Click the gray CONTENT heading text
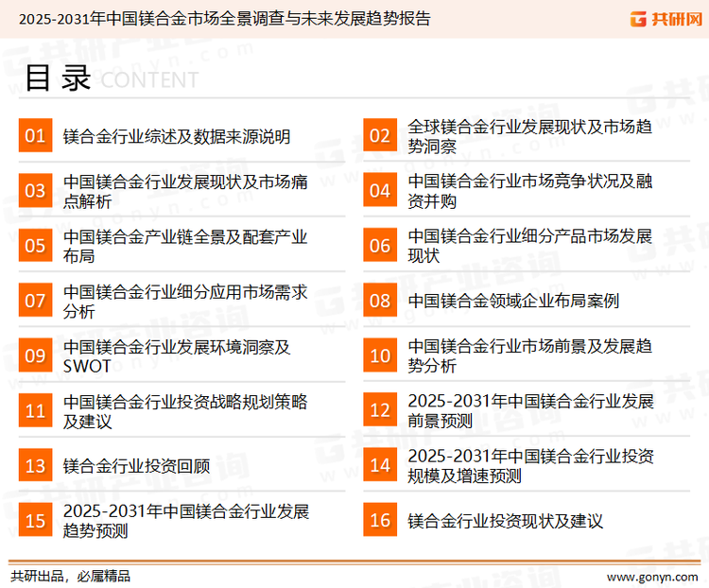This screenshot has height=588, width=709. point(149,80)
